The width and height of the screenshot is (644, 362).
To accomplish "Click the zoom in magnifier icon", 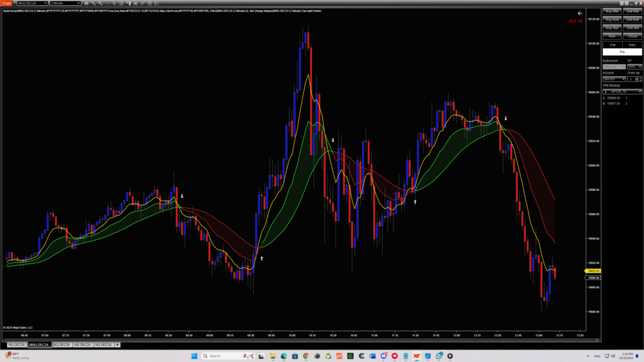I will pos(100,3).
